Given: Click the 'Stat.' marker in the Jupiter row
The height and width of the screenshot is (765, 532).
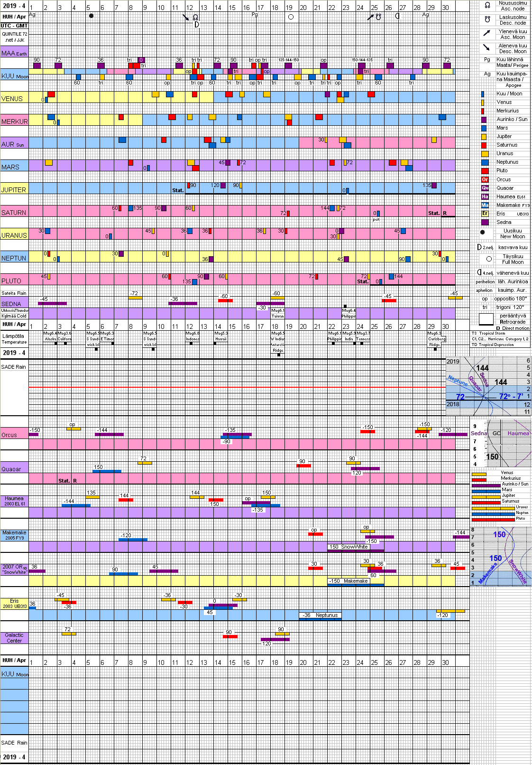Looking at the screenshot, I should [x=178, y=190].
